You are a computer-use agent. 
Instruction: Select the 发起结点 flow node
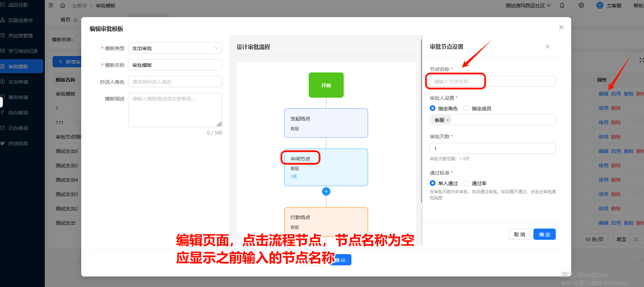click(x=326, y=123)
